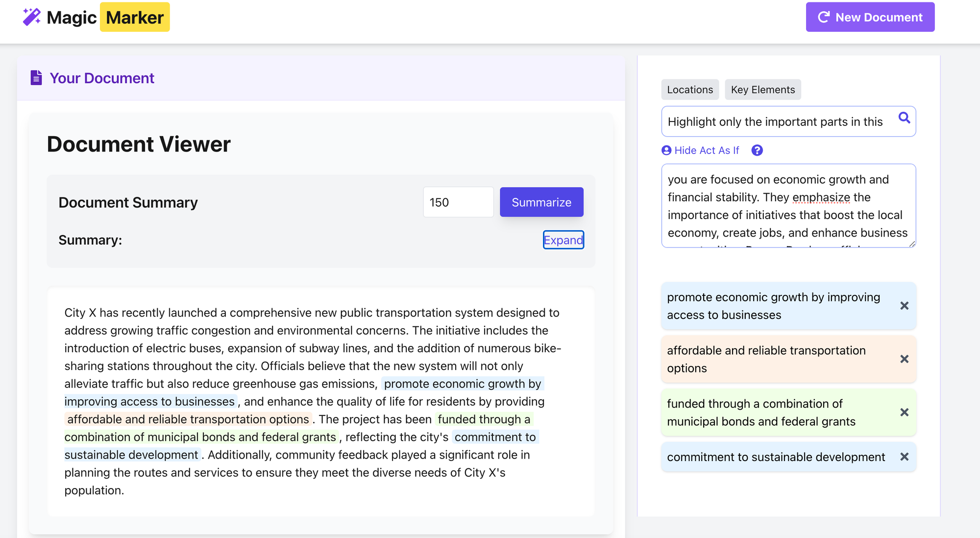This screenshot has height=538, width=980.
Task: Click the help question mark icon
Action: 757,150
